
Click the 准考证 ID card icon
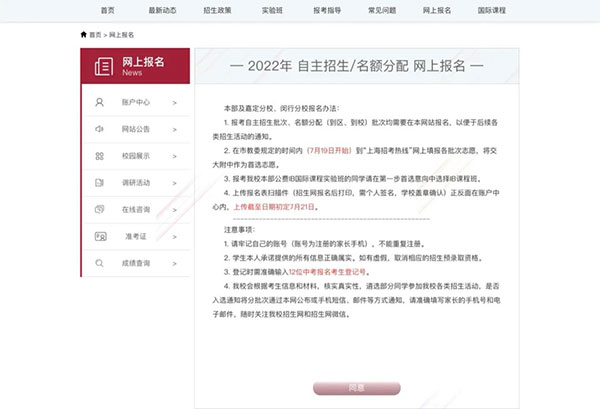pyautogui.click(x=98, y=236)
